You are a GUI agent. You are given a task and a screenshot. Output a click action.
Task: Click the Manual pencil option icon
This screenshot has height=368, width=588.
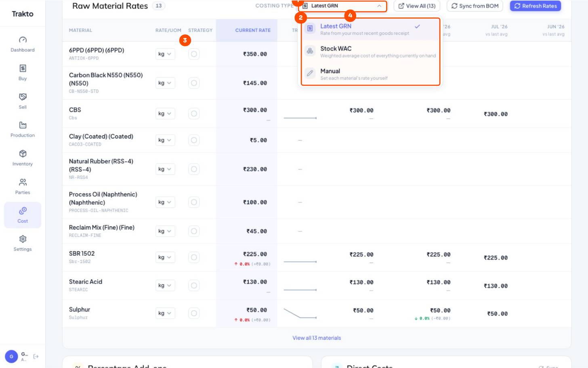310,74
